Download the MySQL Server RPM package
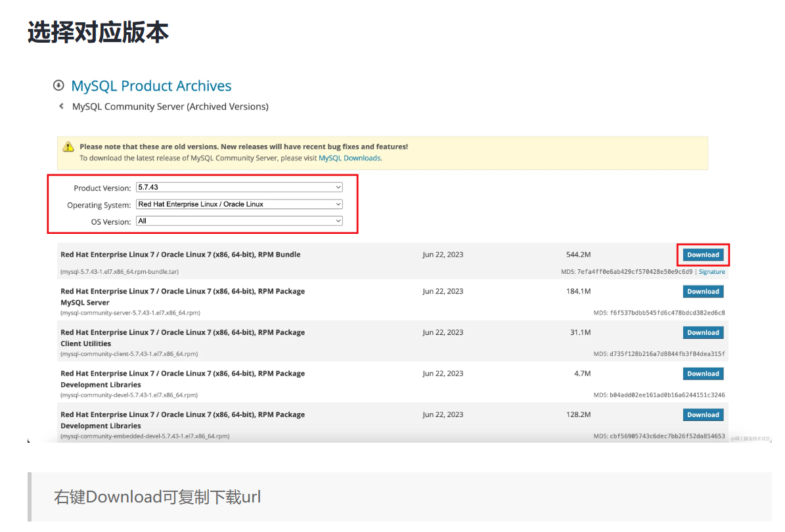785x532 pixels. (703, 292)
